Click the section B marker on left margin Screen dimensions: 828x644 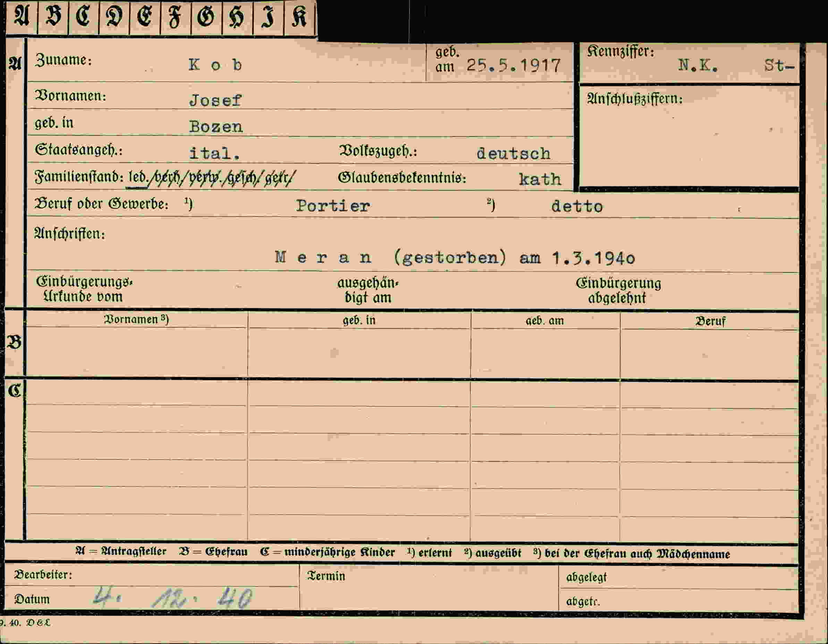(x=15, y=342)
